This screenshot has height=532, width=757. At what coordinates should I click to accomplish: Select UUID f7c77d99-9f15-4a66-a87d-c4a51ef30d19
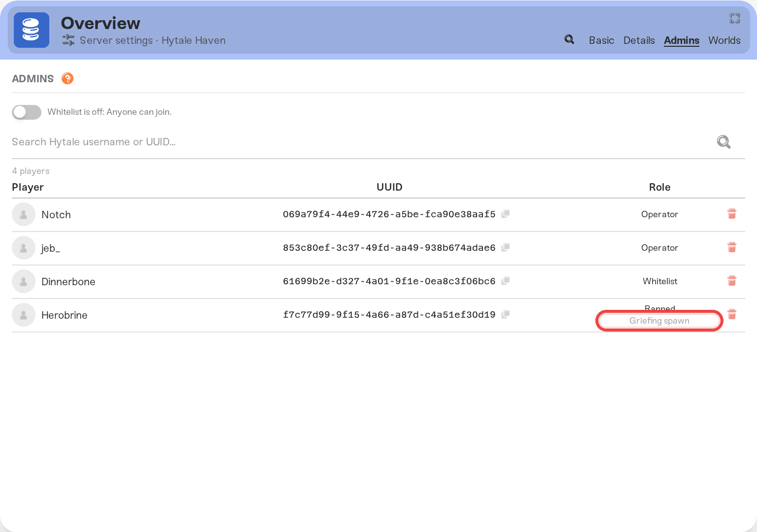pos(389,315)
